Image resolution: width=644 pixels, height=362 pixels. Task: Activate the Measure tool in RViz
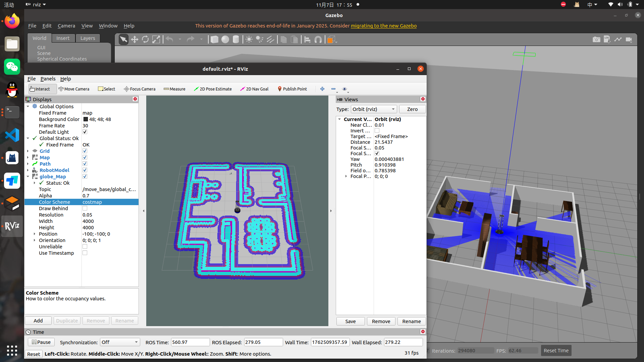[x=174, y=89]
